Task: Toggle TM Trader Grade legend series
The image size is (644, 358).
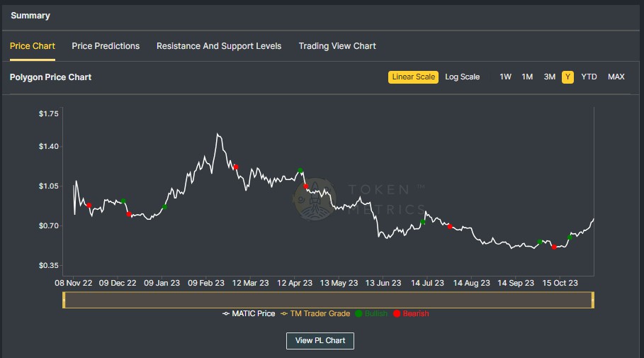Action: [x=315, y=313]
